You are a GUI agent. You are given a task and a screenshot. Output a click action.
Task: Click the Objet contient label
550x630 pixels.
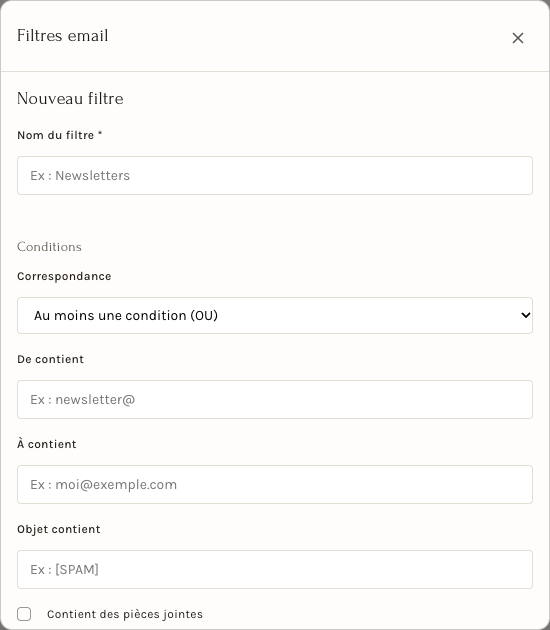click(x=59, y=529)
